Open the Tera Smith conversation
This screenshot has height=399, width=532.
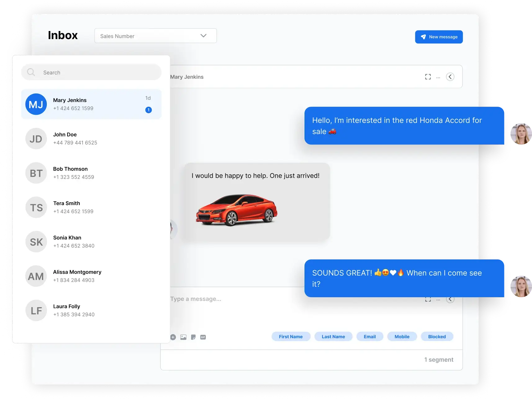pyautogui.click(x=91, y=208)
